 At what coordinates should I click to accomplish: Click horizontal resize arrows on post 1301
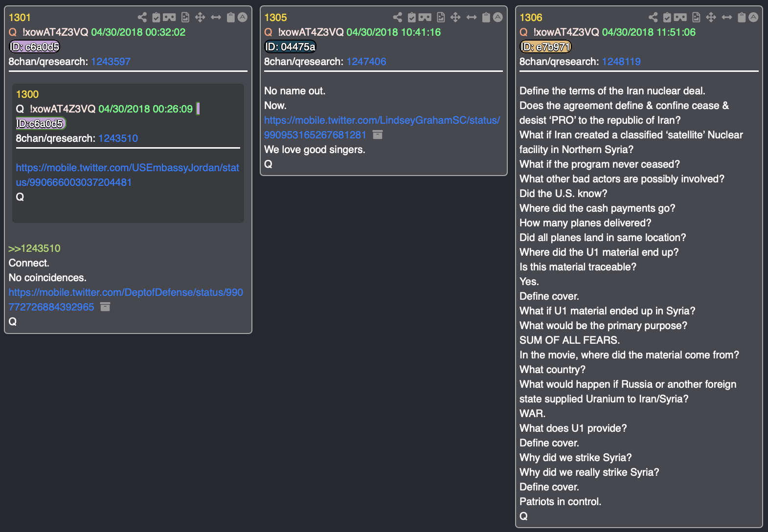(x=216, y=18)
